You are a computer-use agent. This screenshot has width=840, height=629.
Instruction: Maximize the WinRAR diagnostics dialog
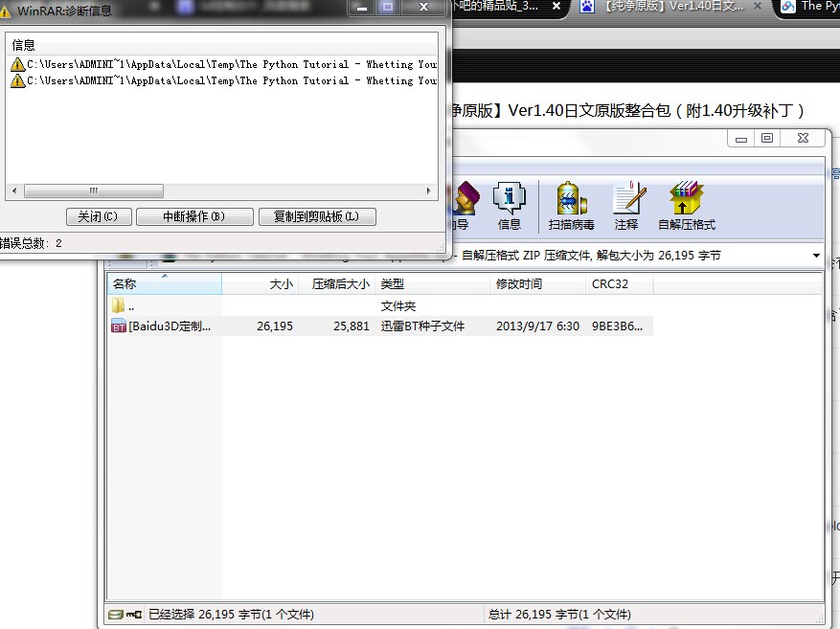pos(387,7)
